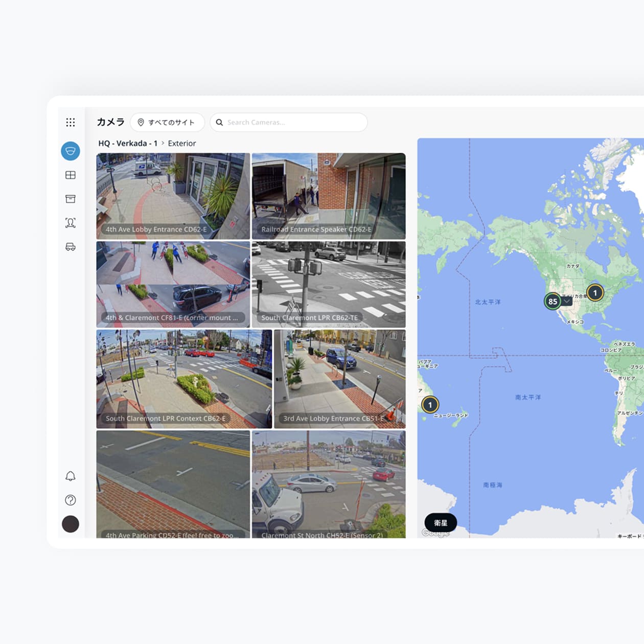This screenshot has width=644, height=644.
Task: Click the コロンビア map label
Action: click(x=610, y=350)
